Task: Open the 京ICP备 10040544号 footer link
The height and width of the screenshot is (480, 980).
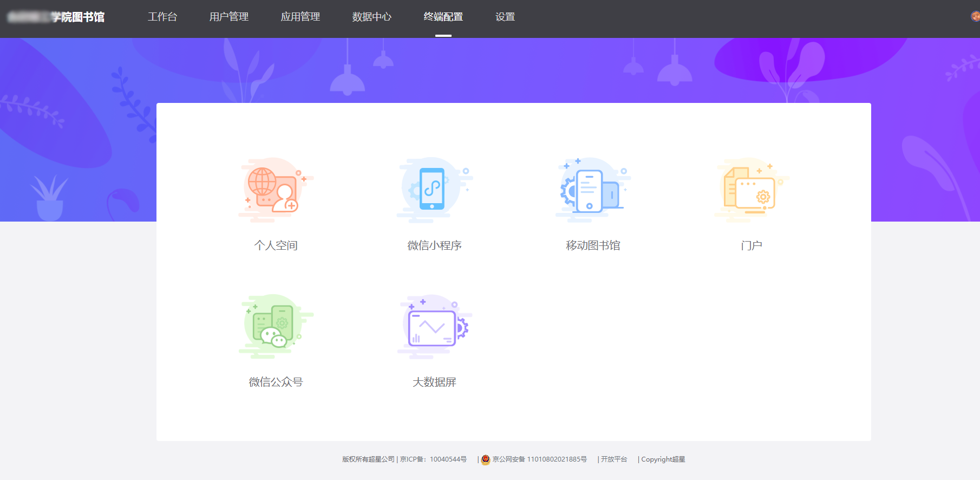Action: point(433,459)
